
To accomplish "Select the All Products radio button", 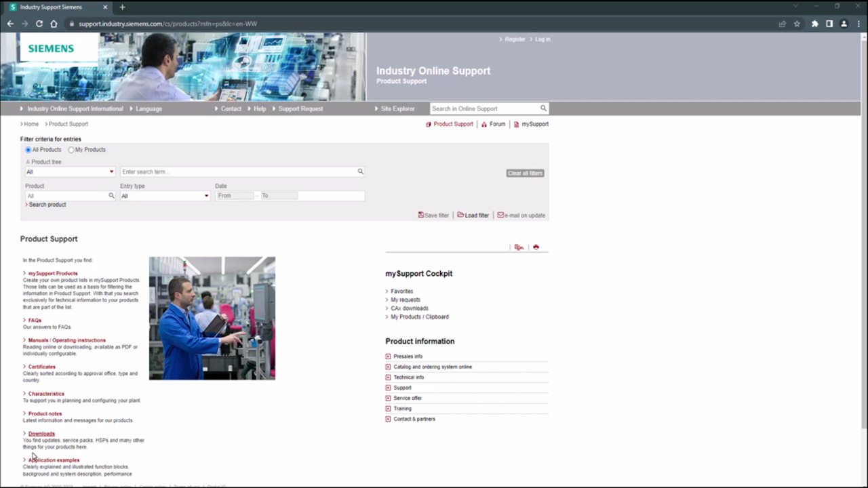I will (x=28, y=149).
